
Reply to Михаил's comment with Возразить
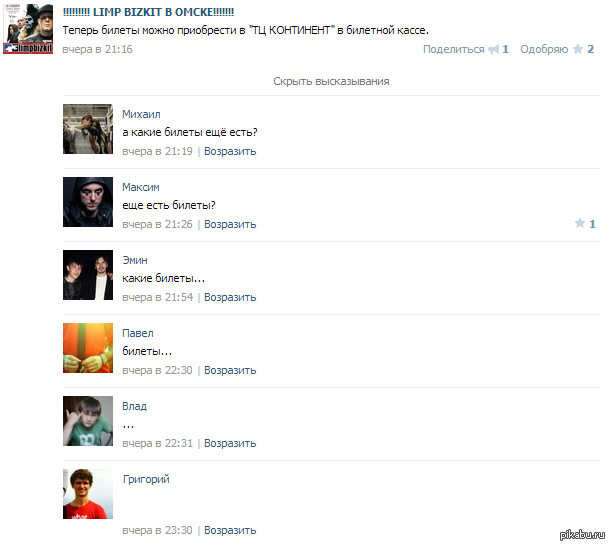pyautogui.click(x=230, y=151)
